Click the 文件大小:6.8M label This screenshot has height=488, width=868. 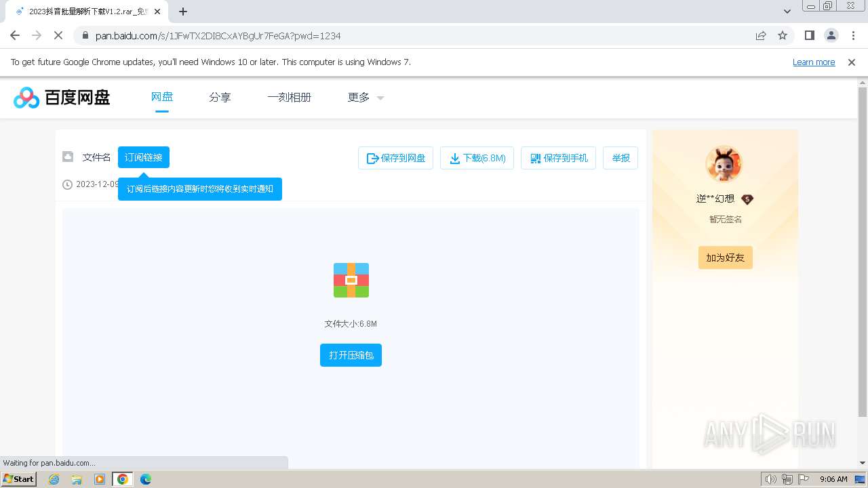point(351,324)
